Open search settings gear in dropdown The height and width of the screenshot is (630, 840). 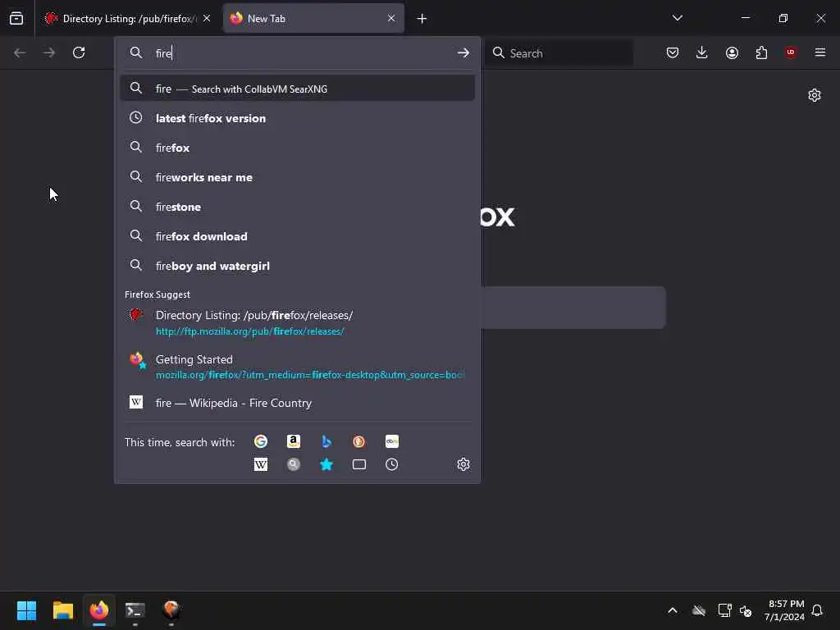(463, 464)
